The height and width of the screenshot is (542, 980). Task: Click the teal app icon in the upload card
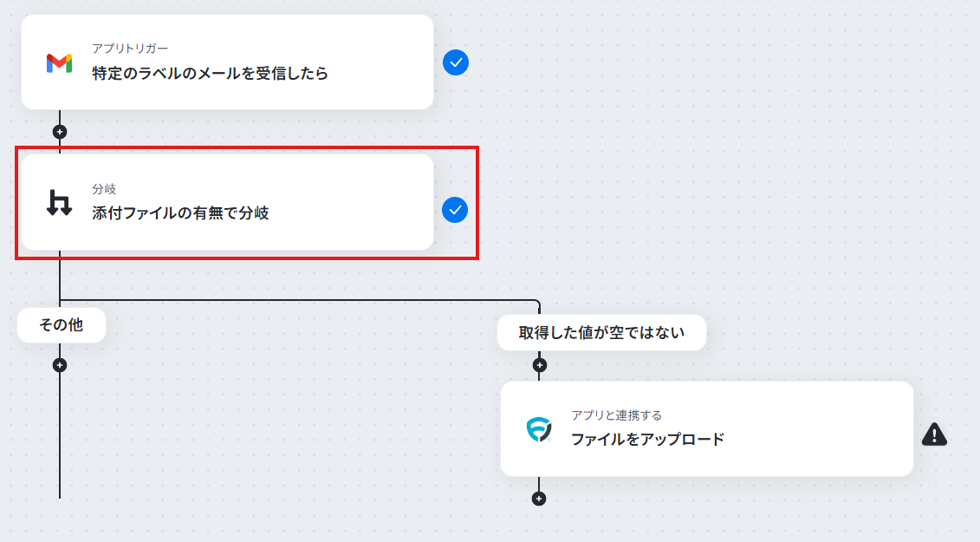(x=539, y=429)
